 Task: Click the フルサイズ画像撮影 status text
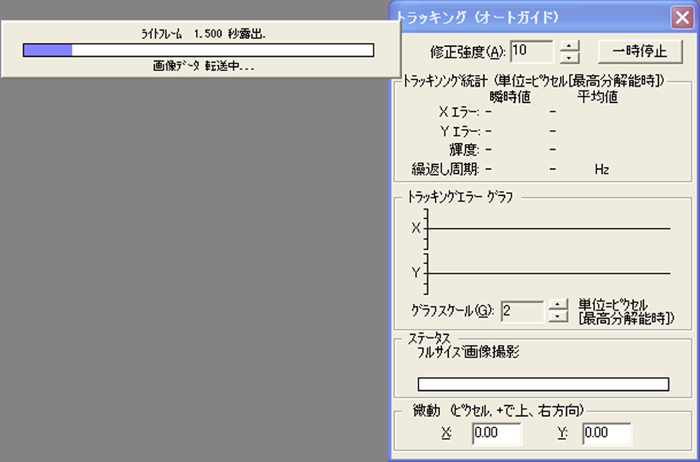coord(468,352)
